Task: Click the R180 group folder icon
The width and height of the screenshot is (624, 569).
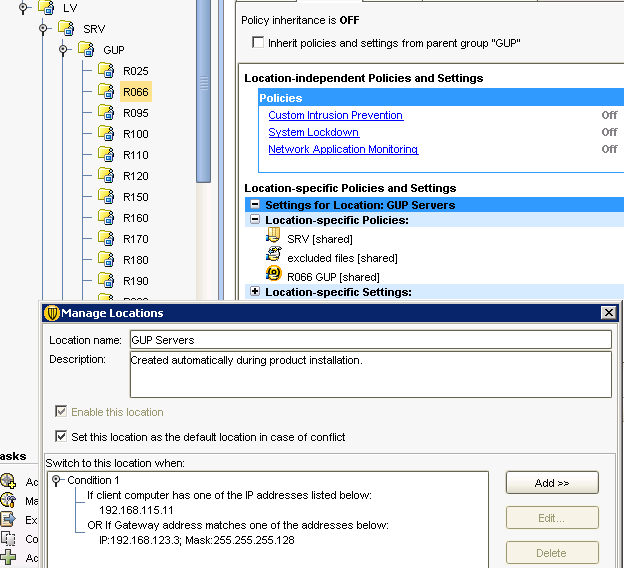Action: [x=106, y=259]
